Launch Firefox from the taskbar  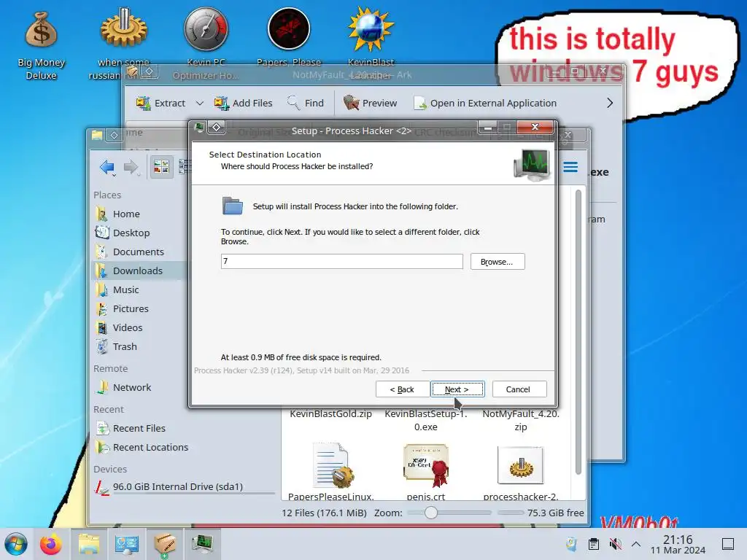click(50, 544)
